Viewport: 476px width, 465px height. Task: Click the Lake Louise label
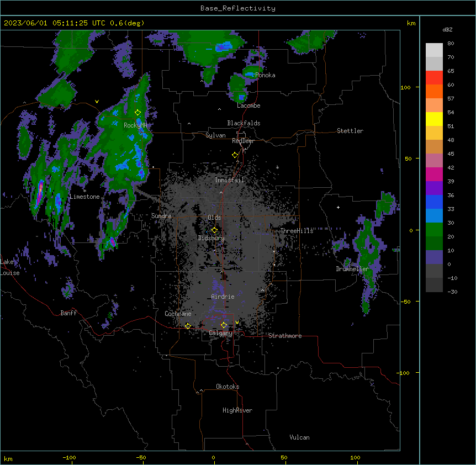click(10, 267)
